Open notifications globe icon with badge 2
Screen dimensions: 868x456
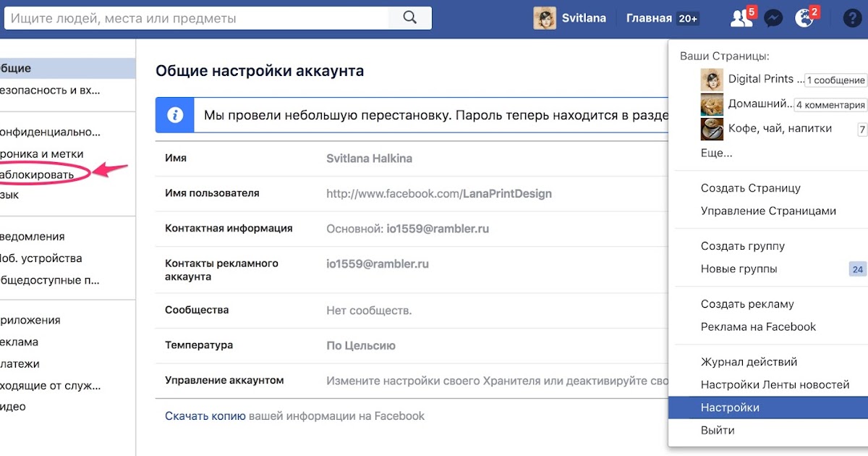[805, 18]
